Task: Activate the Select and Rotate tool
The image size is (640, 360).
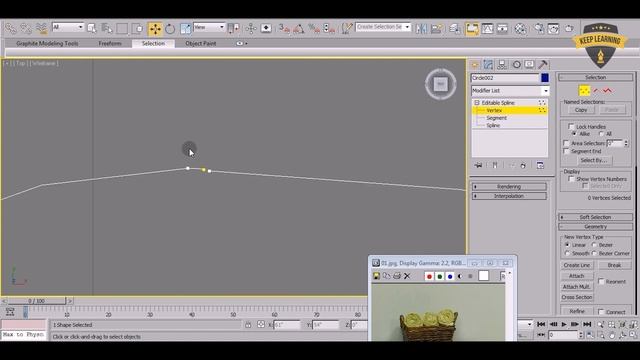Action: point(170,29)
